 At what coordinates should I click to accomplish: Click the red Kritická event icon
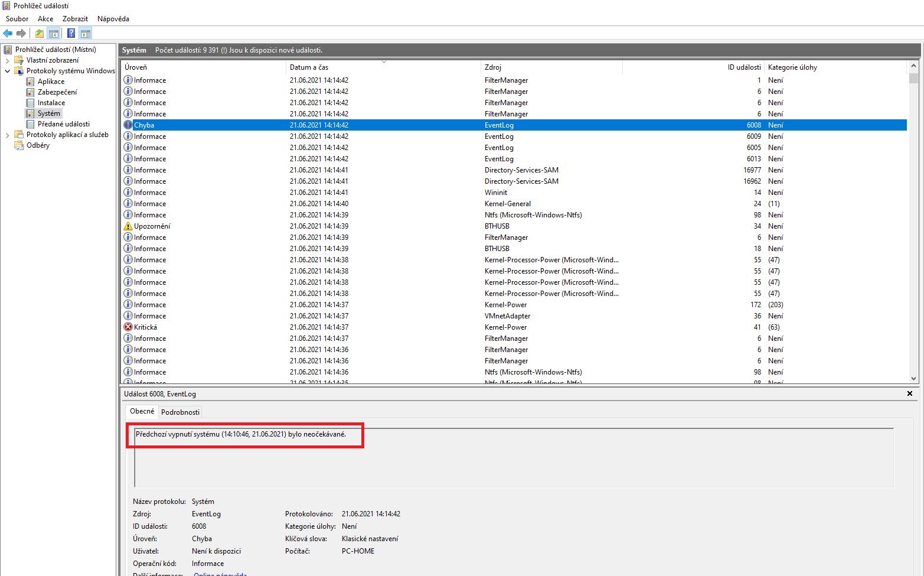point(128,327)
